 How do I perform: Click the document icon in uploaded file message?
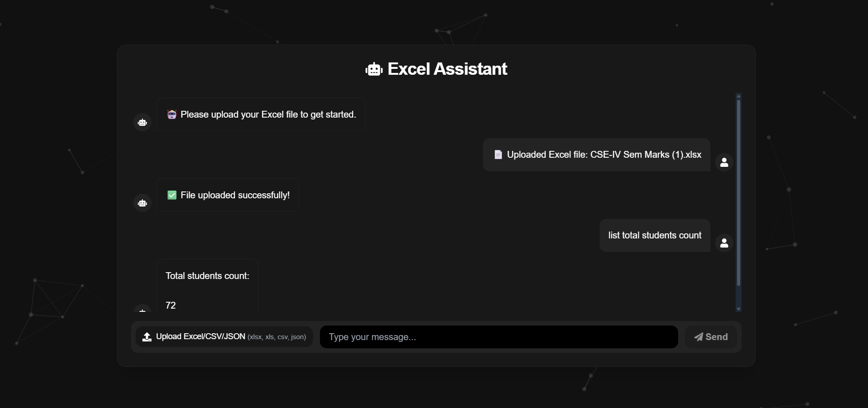click(498, 155)
